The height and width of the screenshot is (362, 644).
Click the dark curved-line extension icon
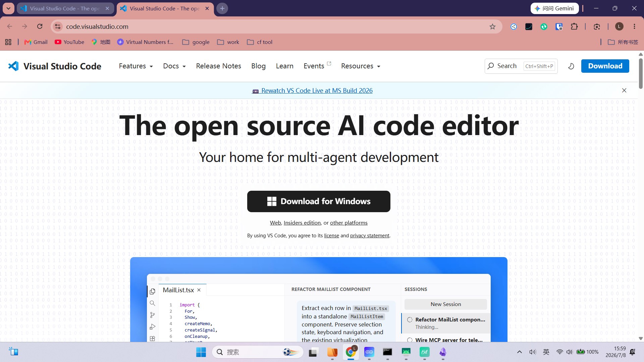pos(529,26)
